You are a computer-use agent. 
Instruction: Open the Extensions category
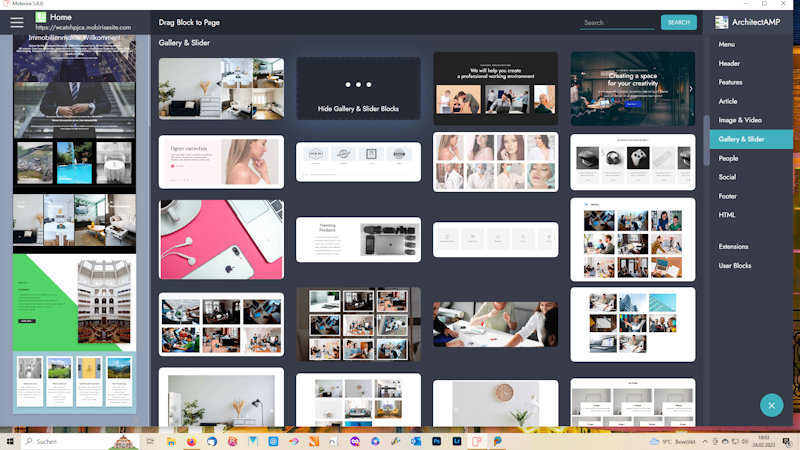733,246
